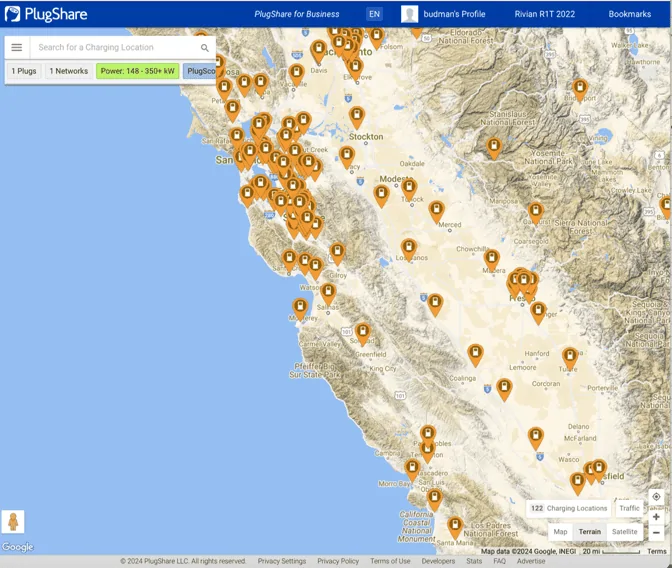The height and width of the screenshot is (568, 672).
Task: Open Advertise footer link
Action: (531, 561)
